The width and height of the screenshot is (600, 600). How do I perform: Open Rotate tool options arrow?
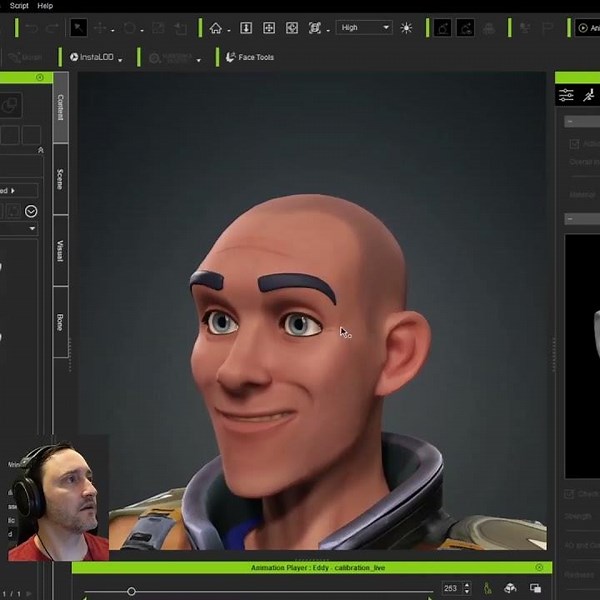point(142,31)
